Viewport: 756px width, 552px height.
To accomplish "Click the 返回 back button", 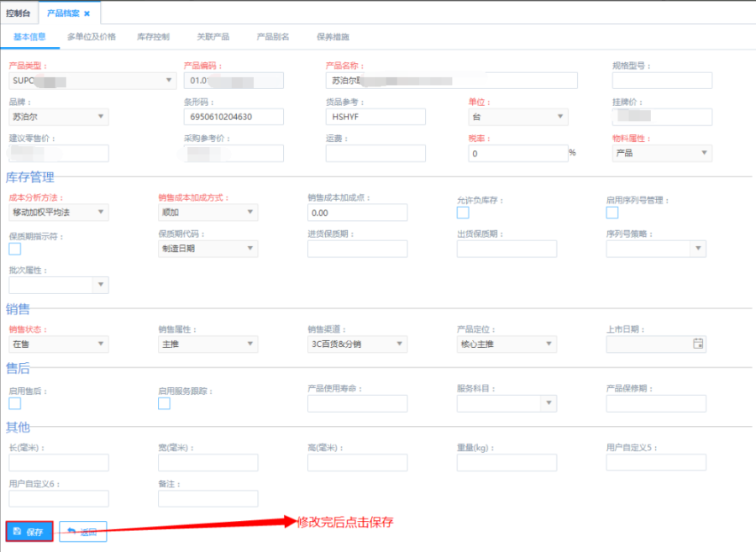I will 83,532.
